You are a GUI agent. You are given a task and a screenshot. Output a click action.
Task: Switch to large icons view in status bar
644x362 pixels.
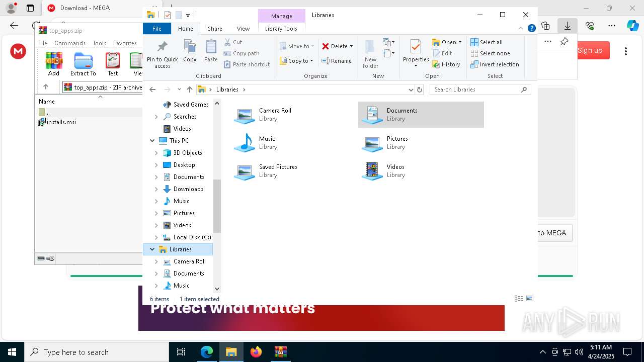tap(530, 299)
